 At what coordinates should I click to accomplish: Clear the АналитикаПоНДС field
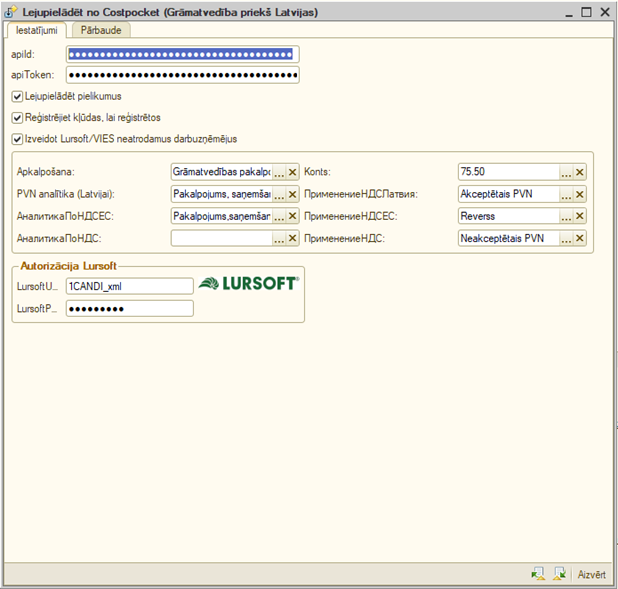(292, 239)
